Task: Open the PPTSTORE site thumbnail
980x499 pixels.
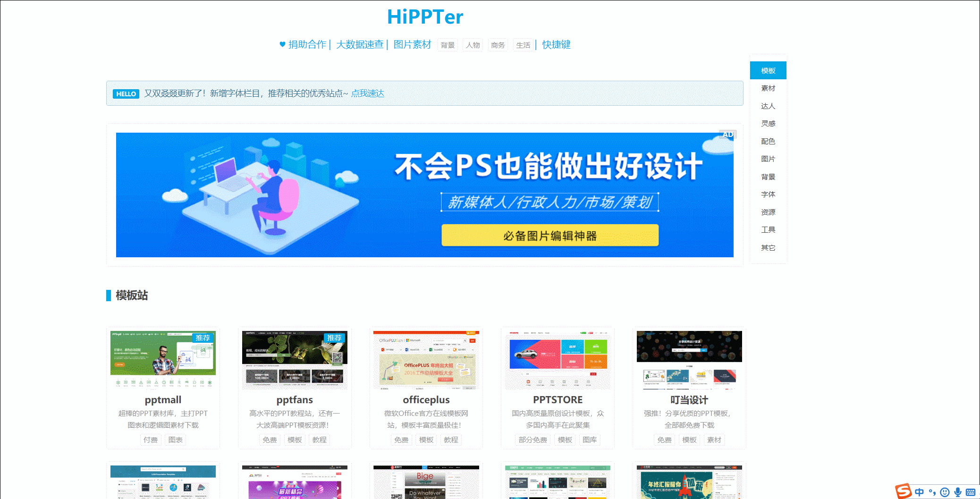Action: (558, 360)
